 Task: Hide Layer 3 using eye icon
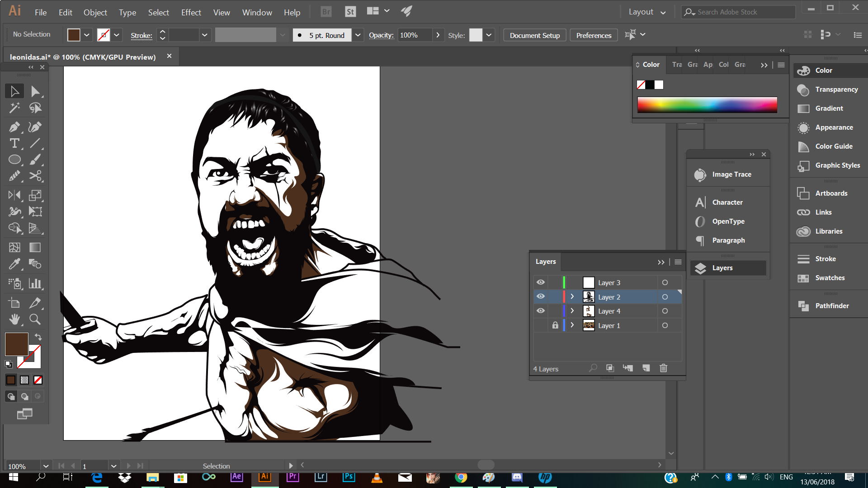(541, 282)
